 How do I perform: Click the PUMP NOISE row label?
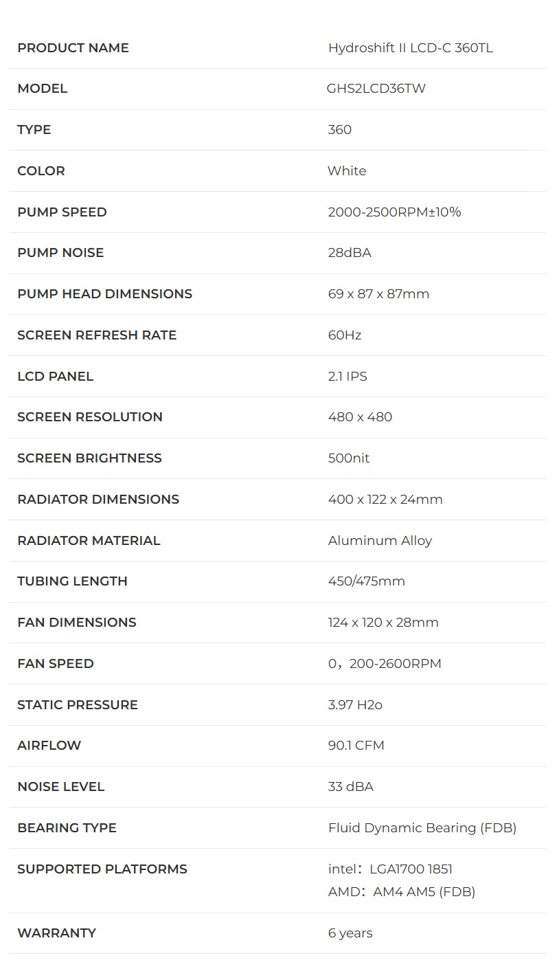60,253
